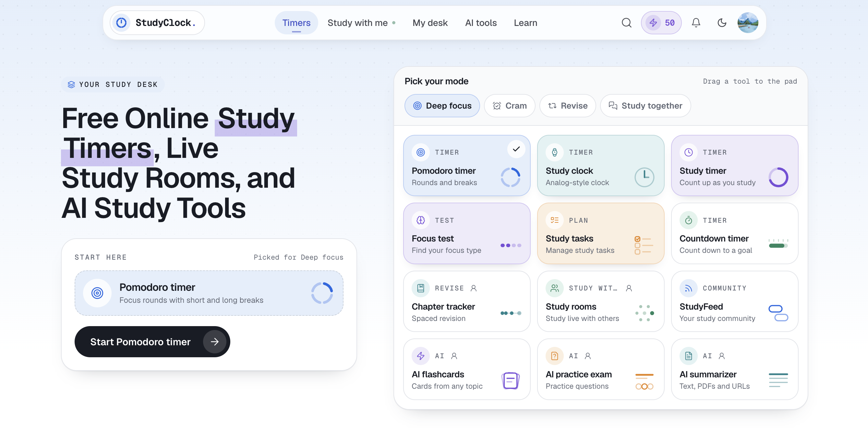This screenshot has width=868, height=437.
Task: Click the AI flashcards lightning icon
Action: [x=420, y=356]
